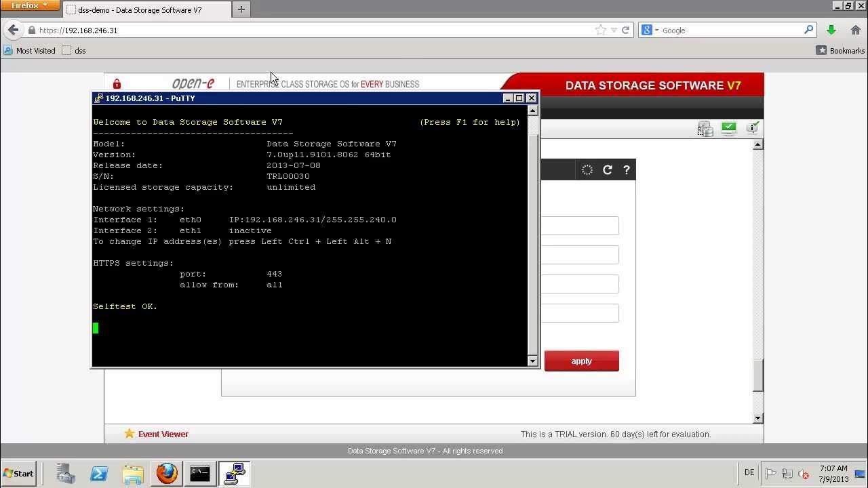Click the fourth input field in the DSS form
868x488 pixels.
point(580,313)
